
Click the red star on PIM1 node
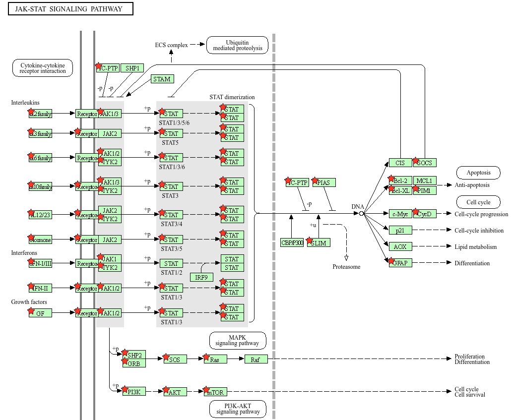[x=416, y=188]
